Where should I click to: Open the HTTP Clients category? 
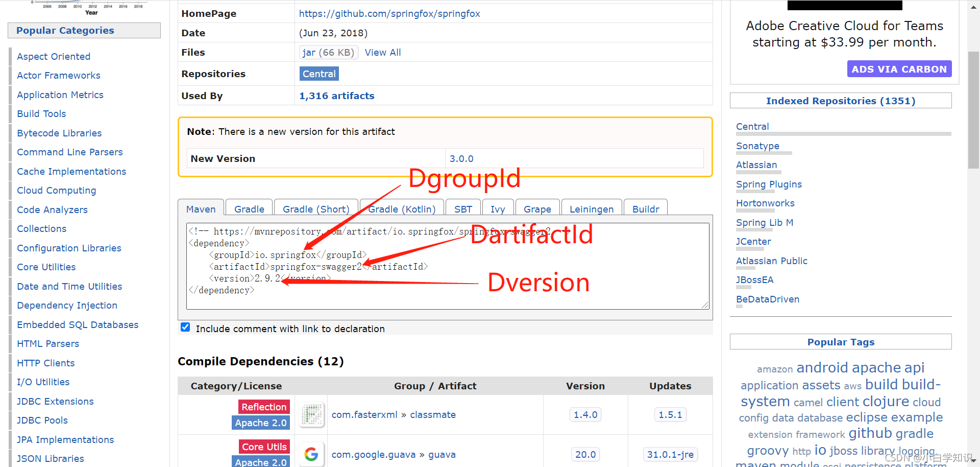coord(45,363)
